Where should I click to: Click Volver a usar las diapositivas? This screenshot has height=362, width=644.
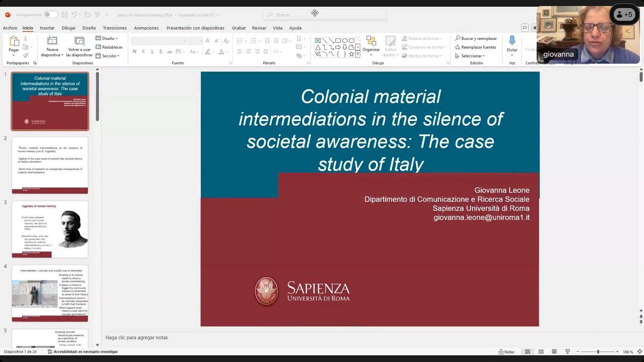click(x=79, y=46)
